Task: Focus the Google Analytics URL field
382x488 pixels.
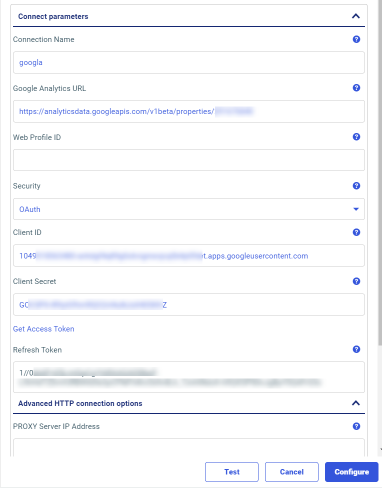Action: tap(189, 111)
